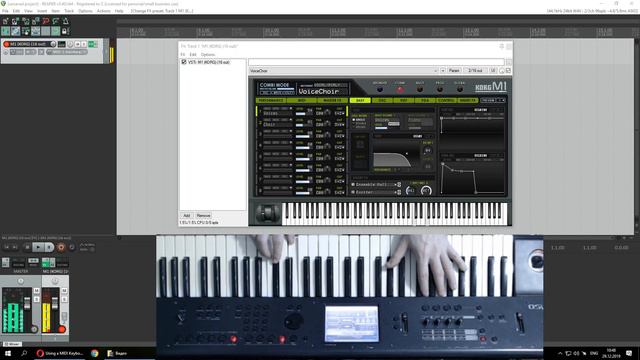640x360 pixels.
Task: Switch to the VDF tab in M1
Action: pyautogui.click(x=403, y=100)
